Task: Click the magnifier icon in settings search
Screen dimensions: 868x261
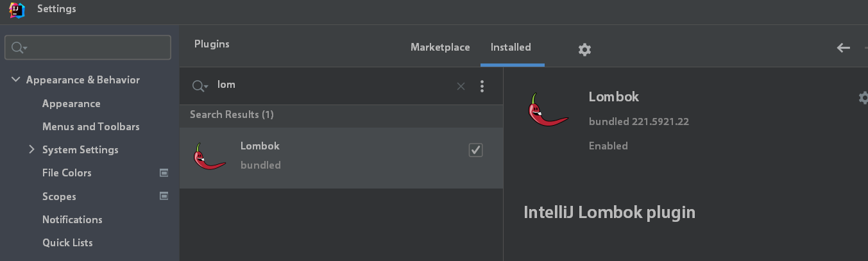Action: pos(19,47)
